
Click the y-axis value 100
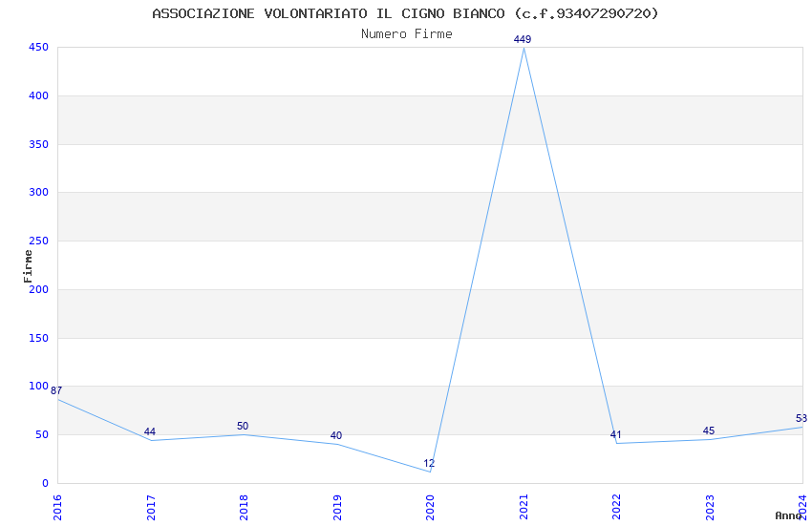point(39,386)
